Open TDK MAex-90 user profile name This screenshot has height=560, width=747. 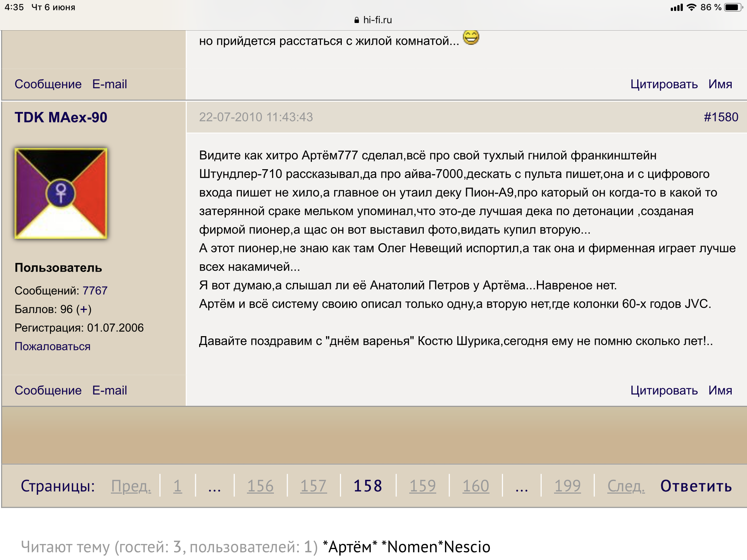pyautogui.click(x=61, y=117)
